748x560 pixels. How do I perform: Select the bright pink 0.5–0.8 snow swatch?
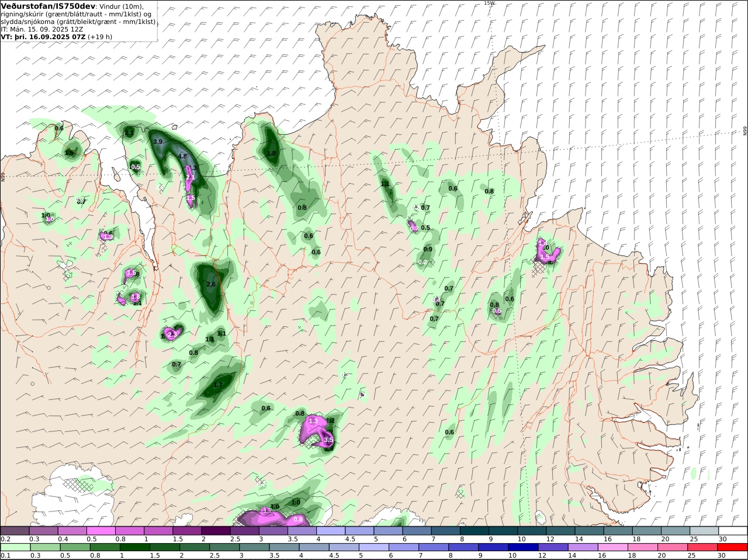pos(101,531)
